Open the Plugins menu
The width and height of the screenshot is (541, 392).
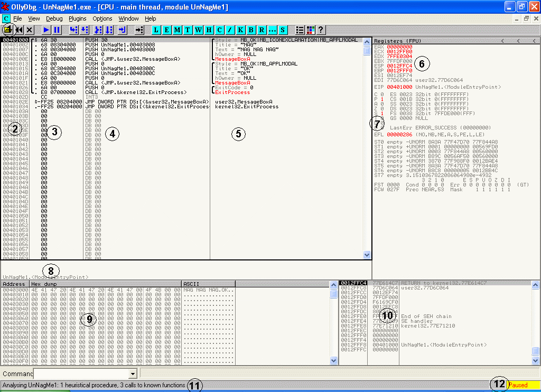pos(77,18)
